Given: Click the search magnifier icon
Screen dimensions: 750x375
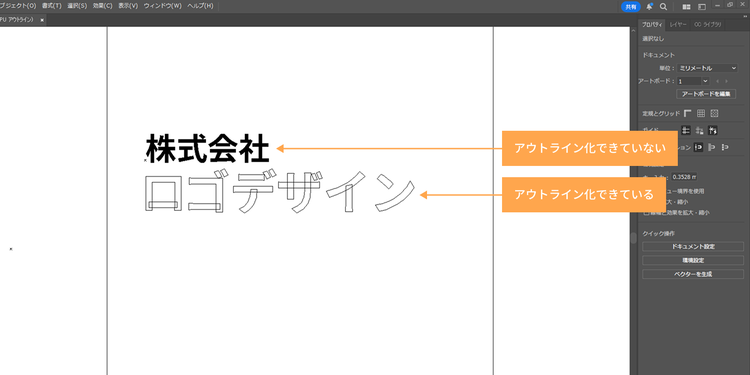Looking at the screenshot, I should pos(663,7).
